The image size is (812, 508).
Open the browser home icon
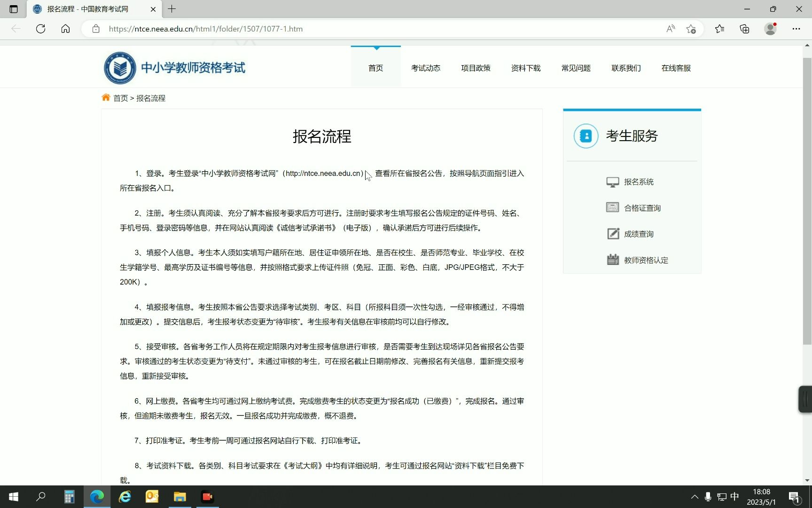pos(66,29)
